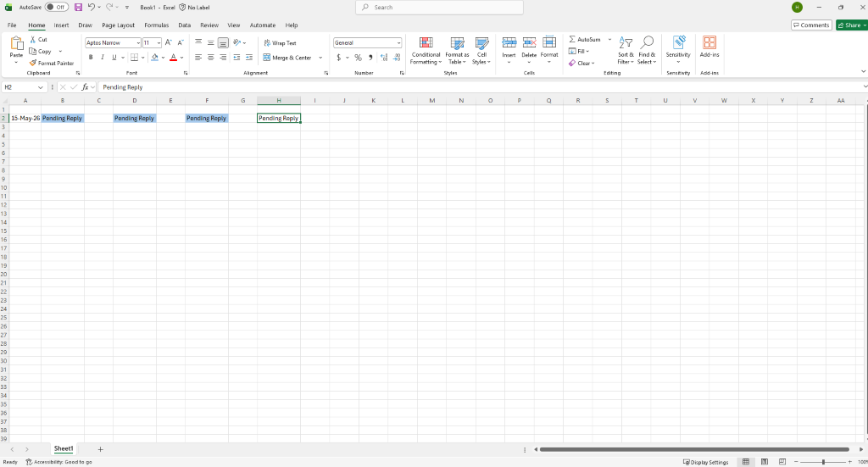
Task: Decrease font size with the smaller A icon
Action: click(181, 42)
